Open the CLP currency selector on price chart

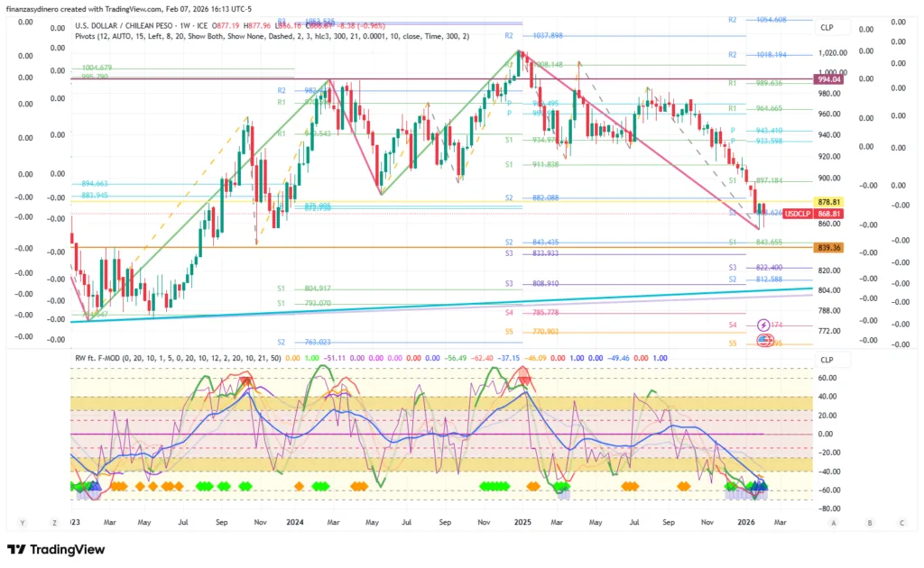point(827,27)
